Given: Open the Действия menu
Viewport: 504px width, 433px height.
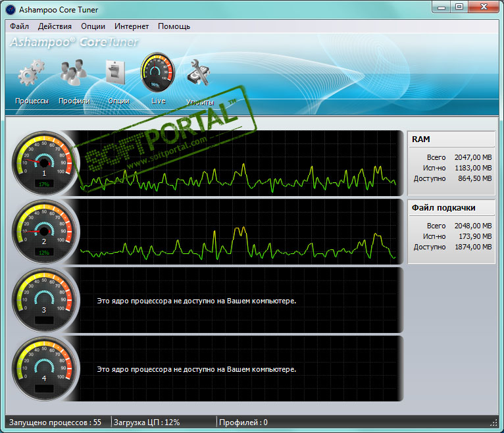Looking at the screenshot, I should [55, 26].
